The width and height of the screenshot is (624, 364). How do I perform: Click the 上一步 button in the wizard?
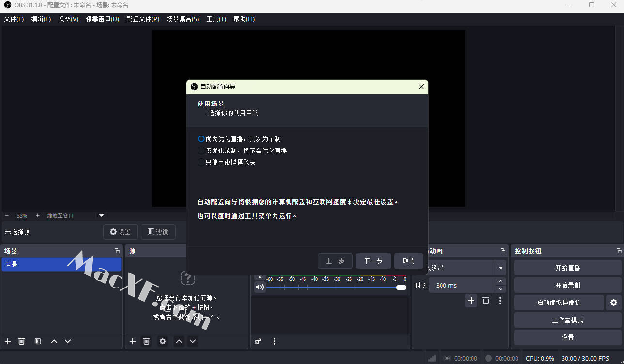(335, 261)
